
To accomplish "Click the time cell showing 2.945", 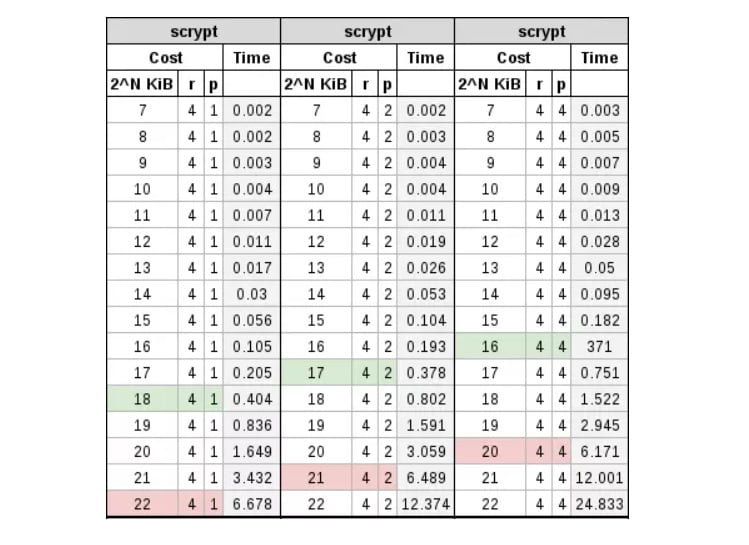I will click(600, 425).
